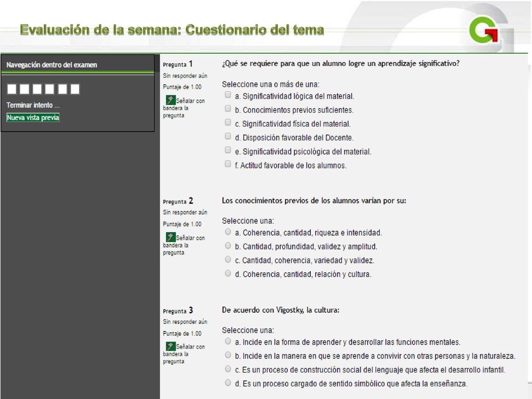Click question text about aprendizaje significativo
The width and height of the screenshot is (532, 399).
[341, 63]
